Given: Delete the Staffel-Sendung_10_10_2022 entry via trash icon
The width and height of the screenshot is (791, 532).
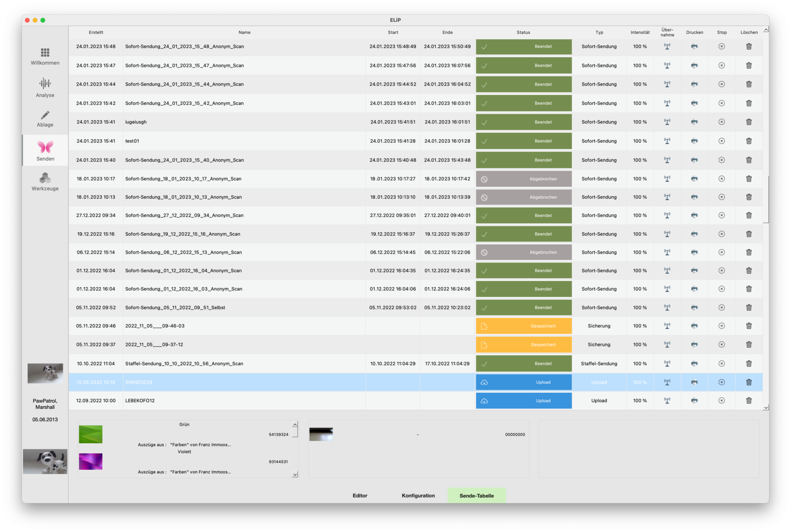Looking at the screenshot, I should click(x=749, y=364).
